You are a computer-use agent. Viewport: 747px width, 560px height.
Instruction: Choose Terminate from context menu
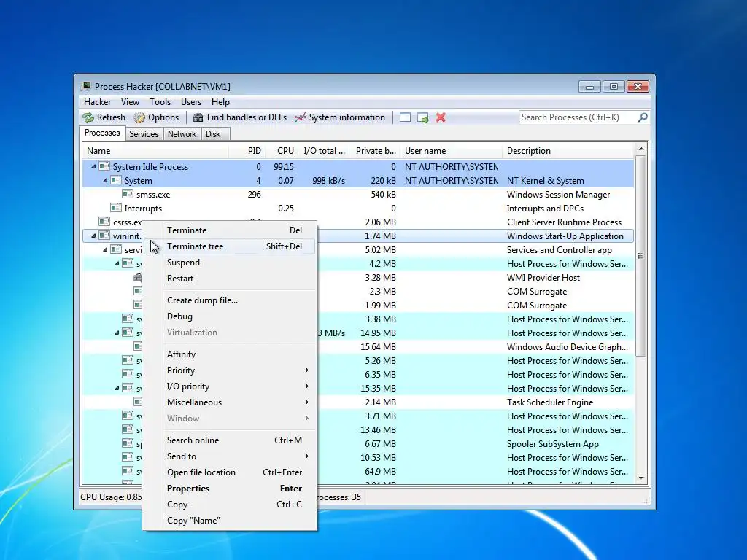click(230, 230)
